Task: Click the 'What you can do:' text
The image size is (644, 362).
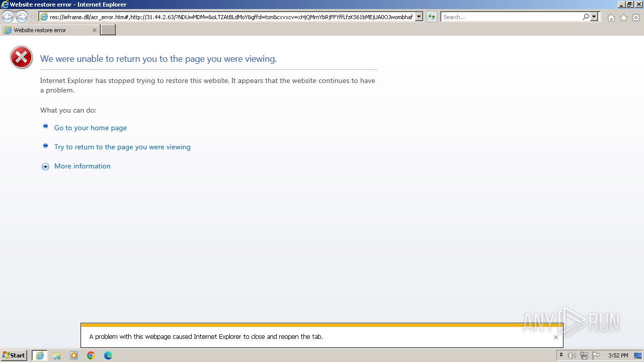Action: [68, 110]
